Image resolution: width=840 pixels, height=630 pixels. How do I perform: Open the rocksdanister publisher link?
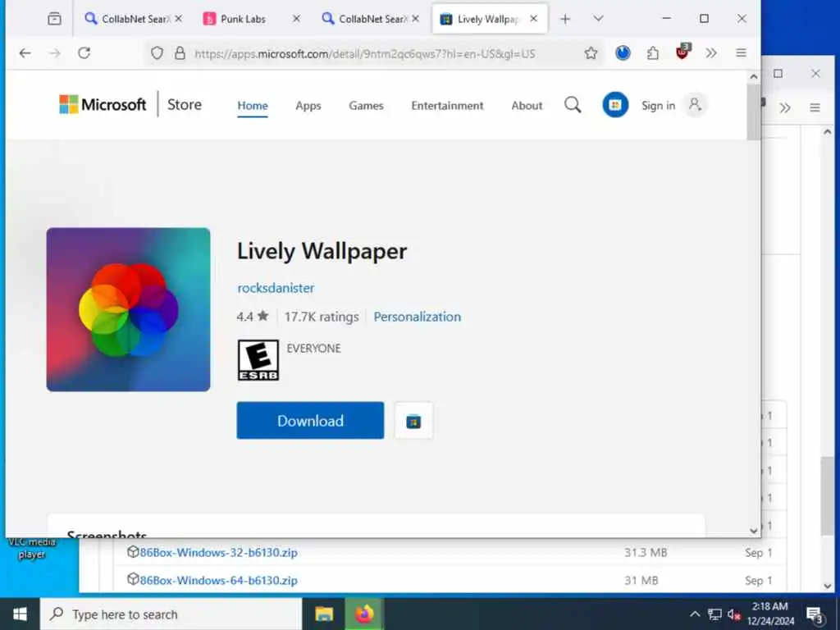click(x=276, y=288)
